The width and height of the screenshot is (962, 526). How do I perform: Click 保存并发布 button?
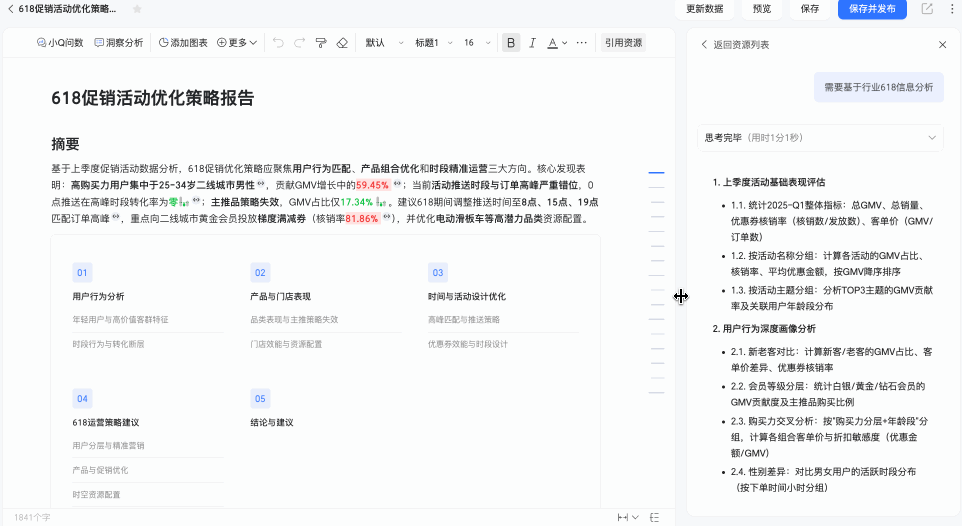coord(872,9)
